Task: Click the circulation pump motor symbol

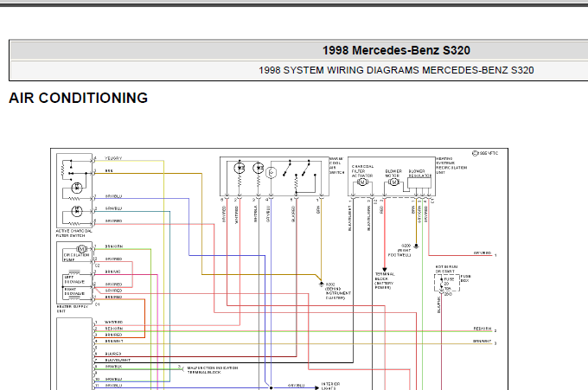Action: coord(82,249)
